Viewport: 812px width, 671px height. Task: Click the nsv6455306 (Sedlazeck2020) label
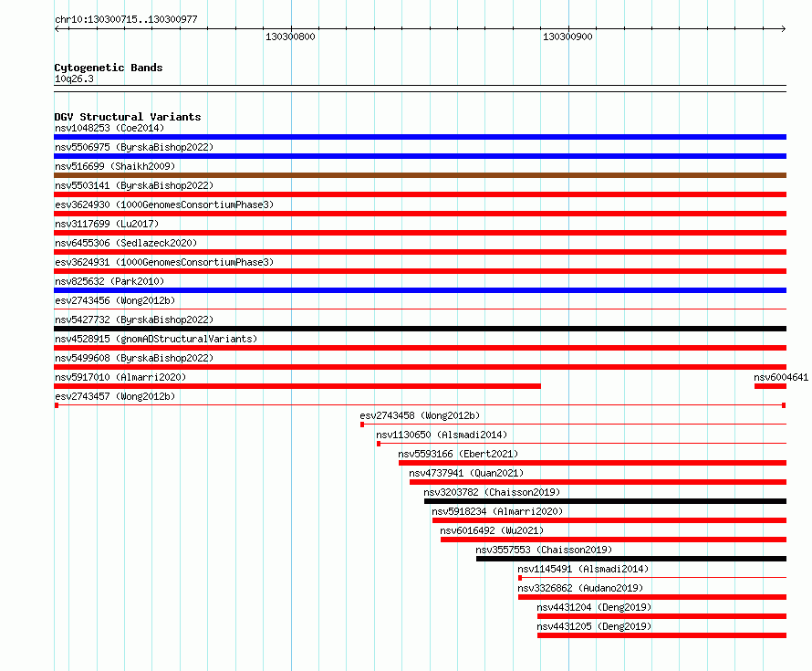[126, 243]
